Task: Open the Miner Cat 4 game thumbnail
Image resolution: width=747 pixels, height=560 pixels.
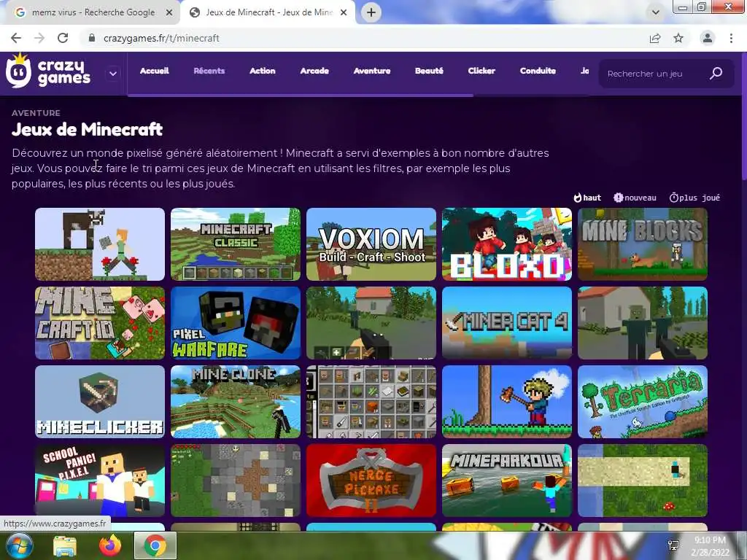Action: coord(507,323)
